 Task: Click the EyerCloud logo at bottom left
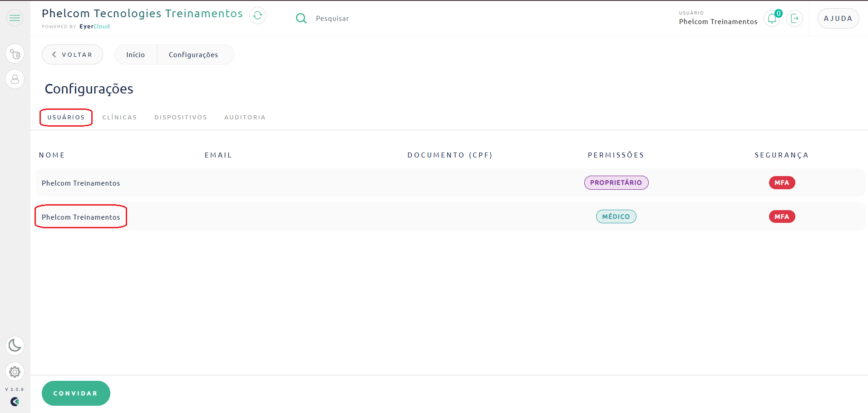(x=15, y=402)
